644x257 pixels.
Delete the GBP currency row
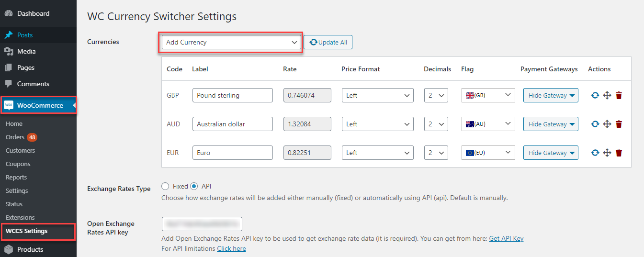click(x=619, y=95)
